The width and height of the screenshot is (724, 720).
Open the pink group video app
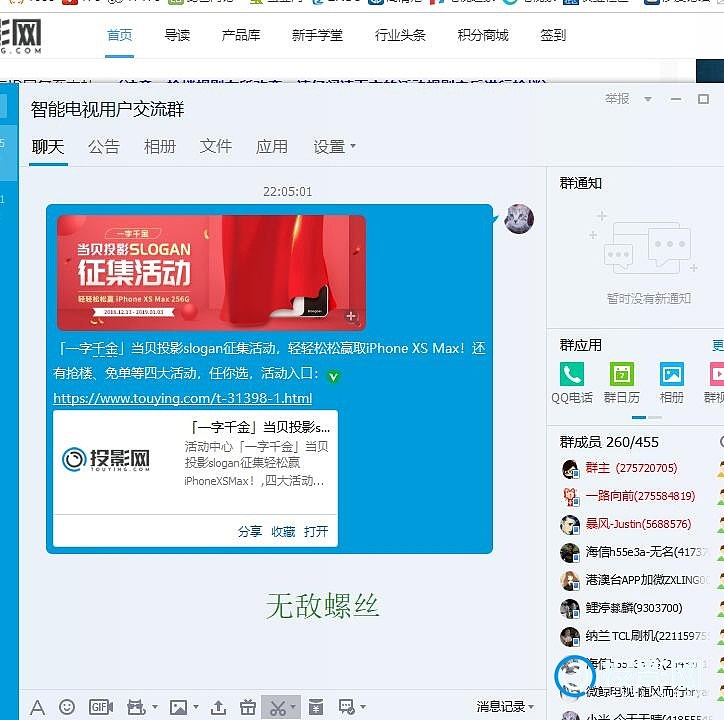click(x=717, y=374)
